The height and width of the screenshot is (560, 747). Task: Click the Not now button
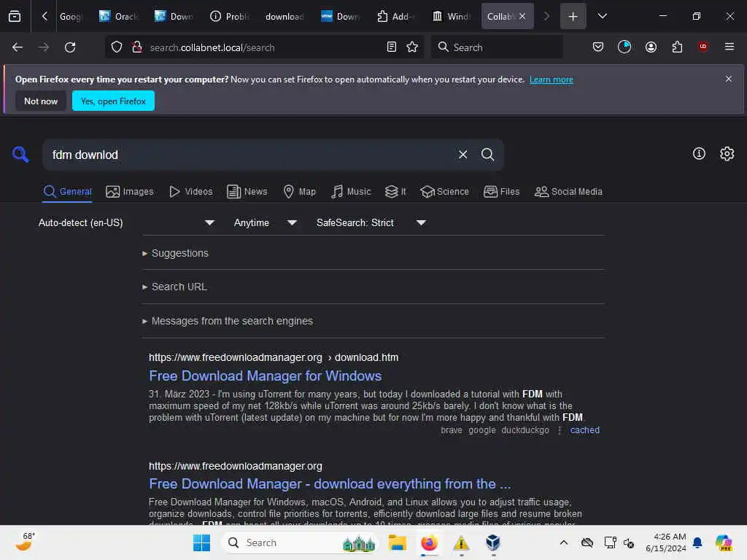point(41,101)
